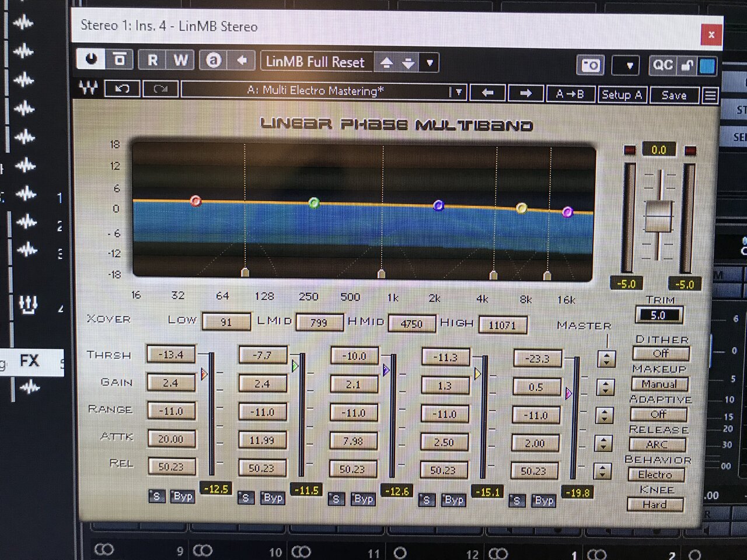
Task: Solo the fifth band with its S button
Action: coord(516,501)
